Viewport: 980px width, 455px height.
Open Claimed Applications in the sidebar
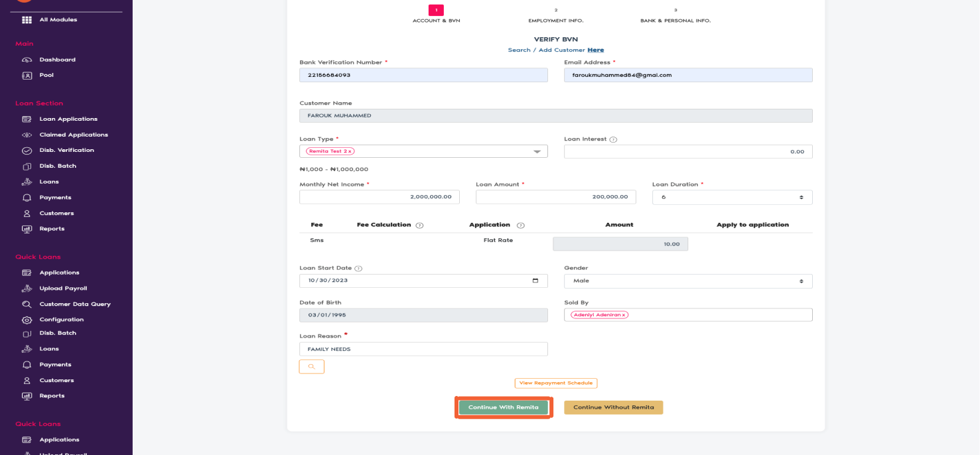click(x=75, y=134)
